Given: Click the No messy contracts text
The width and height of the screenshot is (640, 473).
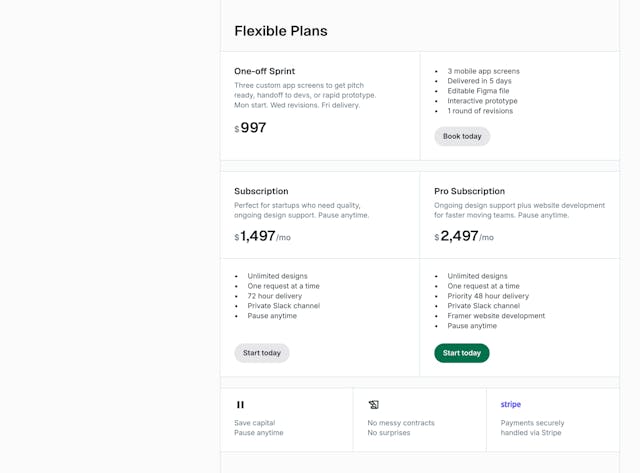Looking at the screenshot, I should tap(401, 423).
